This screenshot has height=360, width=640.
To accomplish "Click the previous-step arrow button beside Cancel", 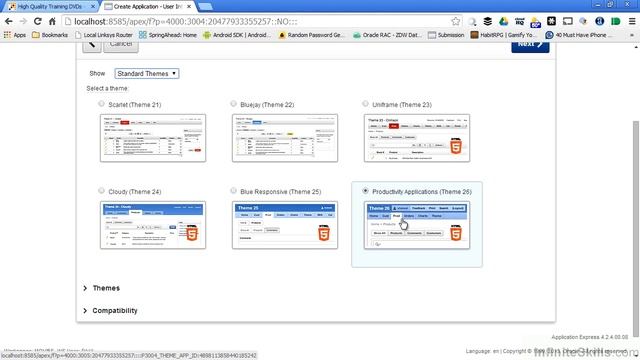I will click(92, 46).
